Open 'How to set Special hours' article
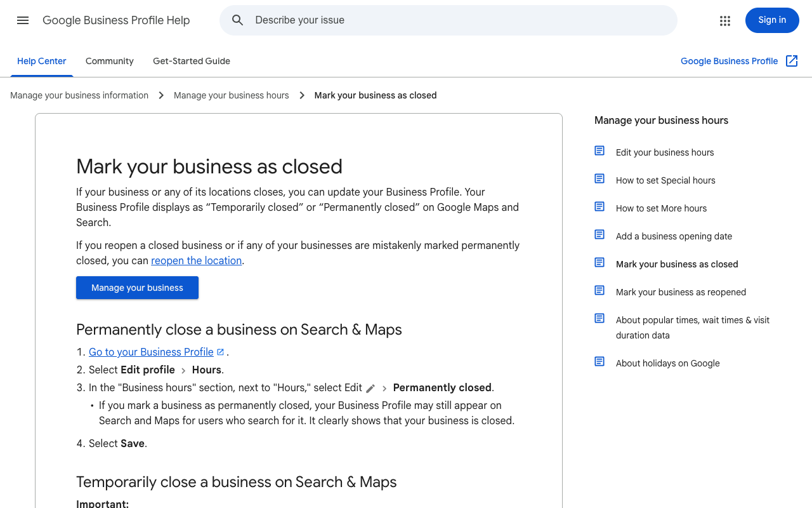Viewport: 812px width, 508px height. click(665, 180)
